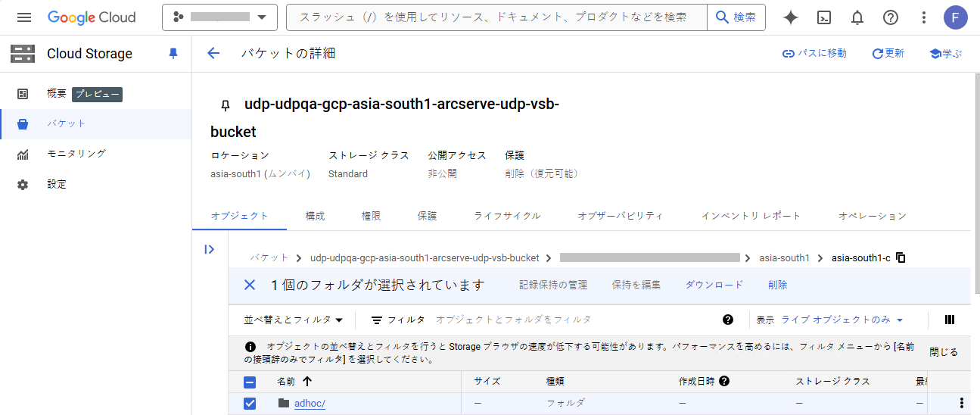Click the asia-south1 breadcrumb
980x415 pixels.
coord(784,258)
